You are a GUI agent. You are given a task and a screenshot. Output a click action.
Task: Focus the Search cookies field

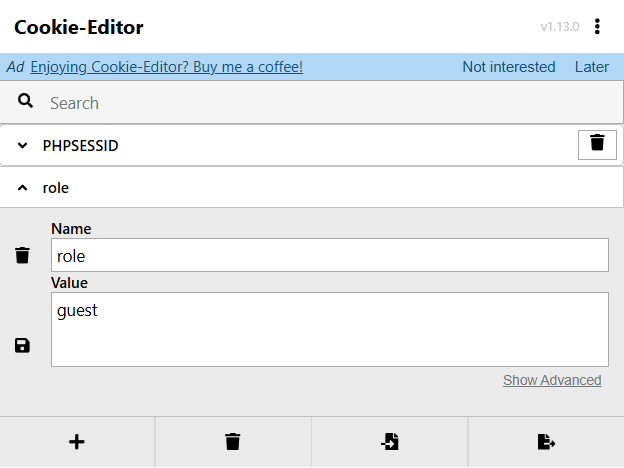[x=333, y=103]
